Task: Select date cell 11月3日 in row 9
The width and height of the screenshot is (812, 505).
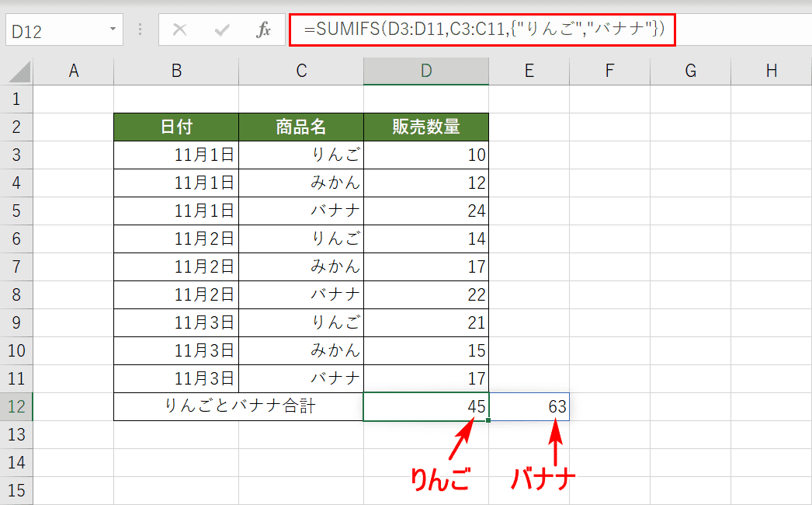Action: tap(176, 323)
